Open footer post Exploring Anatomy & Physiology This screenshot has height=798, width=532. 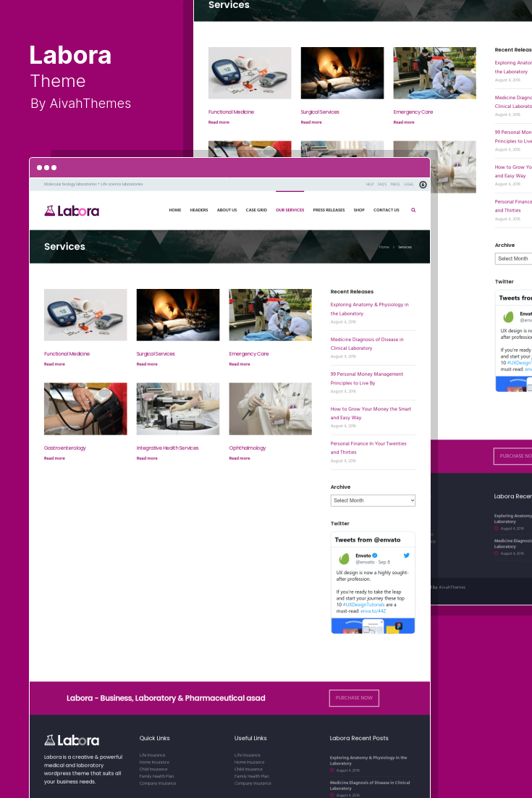click(x=368, y=760)
